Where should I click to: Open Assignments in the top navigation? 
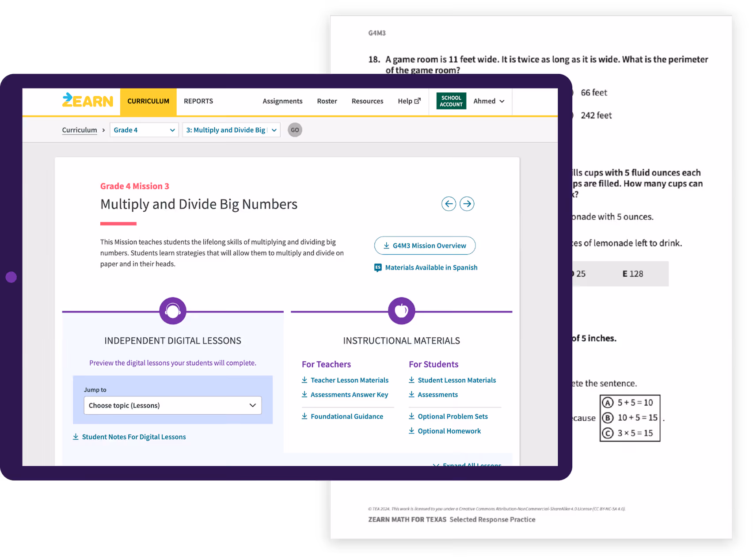click(x=282, y=101)
